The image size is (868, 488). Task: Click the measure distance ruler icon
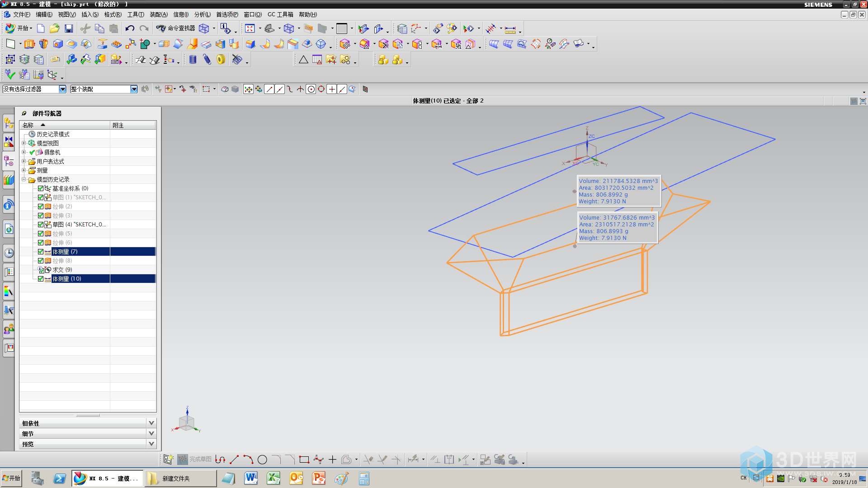click(x=510, y=29)
